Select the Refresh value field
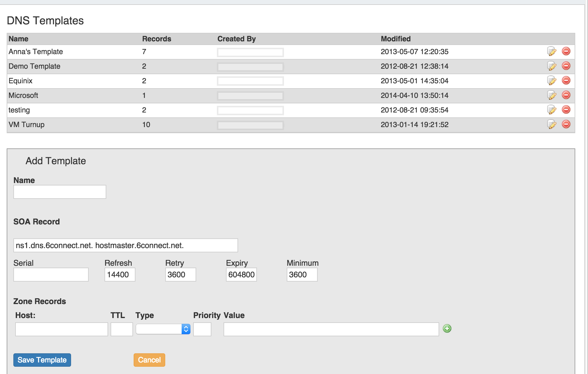This screenshot has width=588, height=374. (x=120, y=275)
